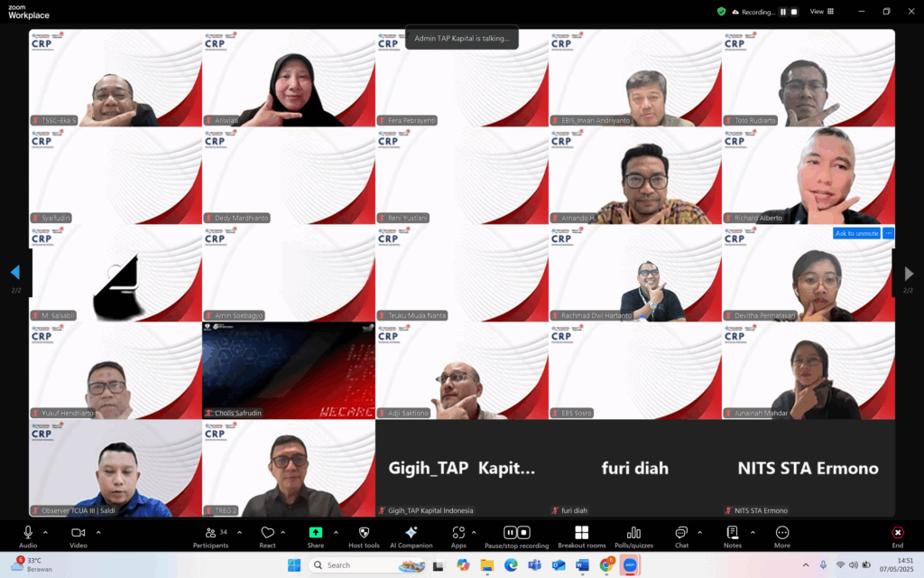
Task: Open the weather widget showing 33°C
Action: 33,564
